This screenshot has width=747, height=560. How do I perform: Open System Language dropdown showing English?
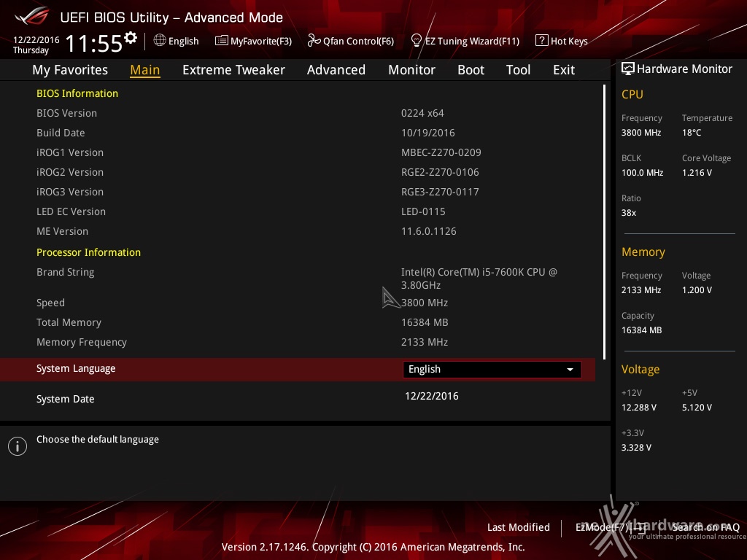(x=492, y=370)
